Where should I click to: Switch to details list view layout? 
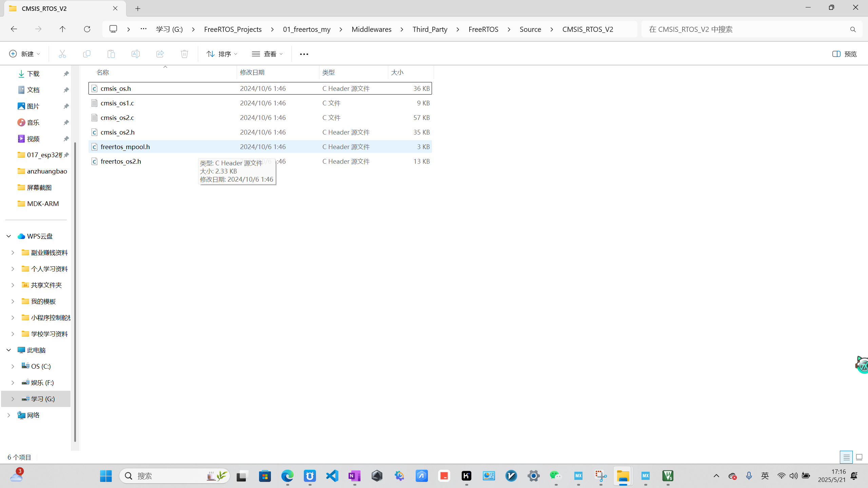[x=846, y=457]
